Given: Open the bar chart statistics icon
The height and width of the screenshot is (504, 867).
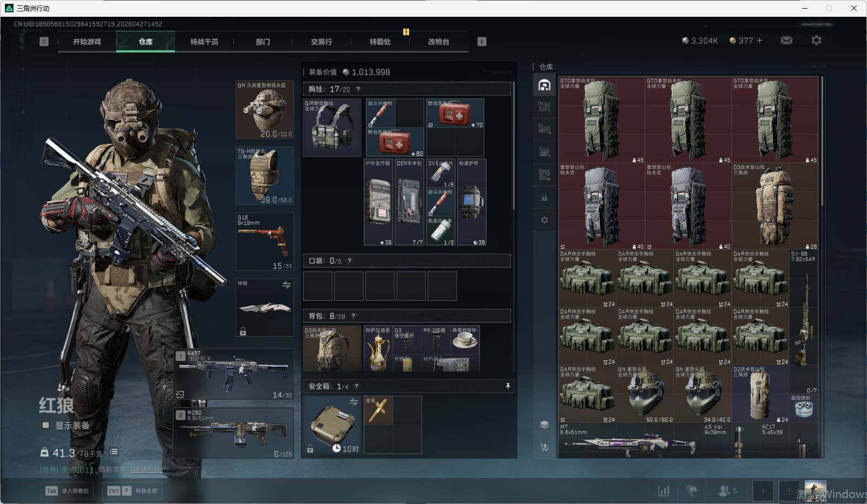Looking at the screenshot, I should point(664,490).
